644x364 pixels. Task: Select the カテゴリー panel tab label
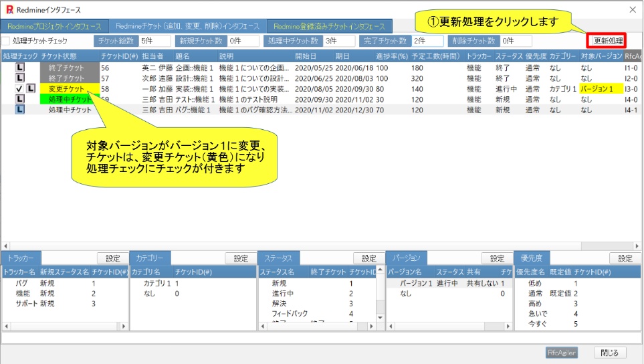150,258
